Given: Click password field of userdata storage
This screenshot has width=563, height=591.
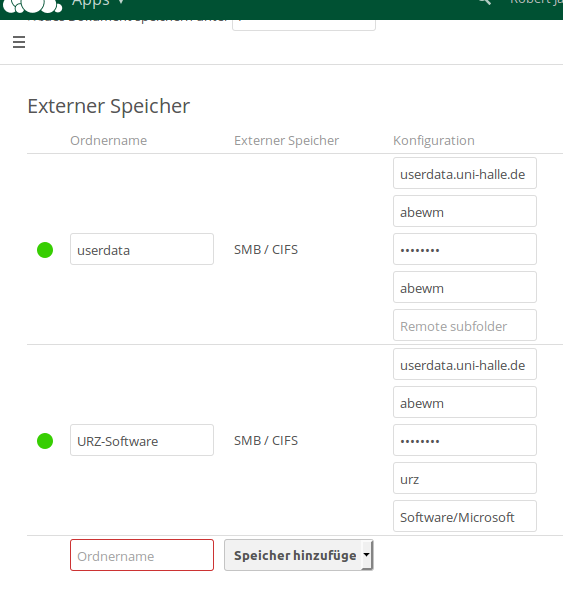Looking at the screenshot, I should [465, 249].
